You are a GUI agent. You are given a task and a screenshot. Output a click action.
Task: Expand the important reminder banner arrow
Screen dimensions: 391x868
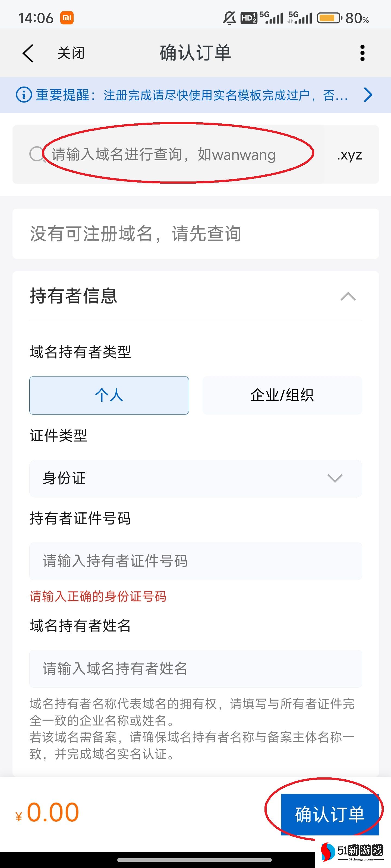point(368,95)
